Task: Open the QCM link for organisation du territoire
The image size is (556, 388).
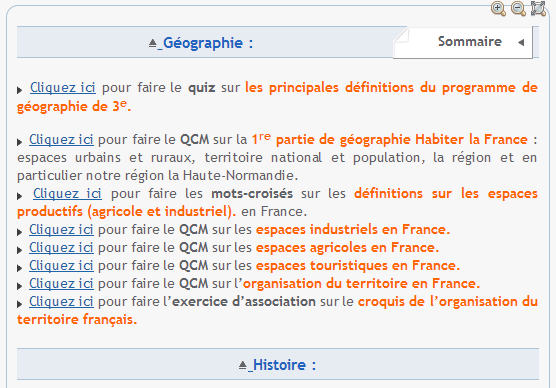Action: [61, 284]
